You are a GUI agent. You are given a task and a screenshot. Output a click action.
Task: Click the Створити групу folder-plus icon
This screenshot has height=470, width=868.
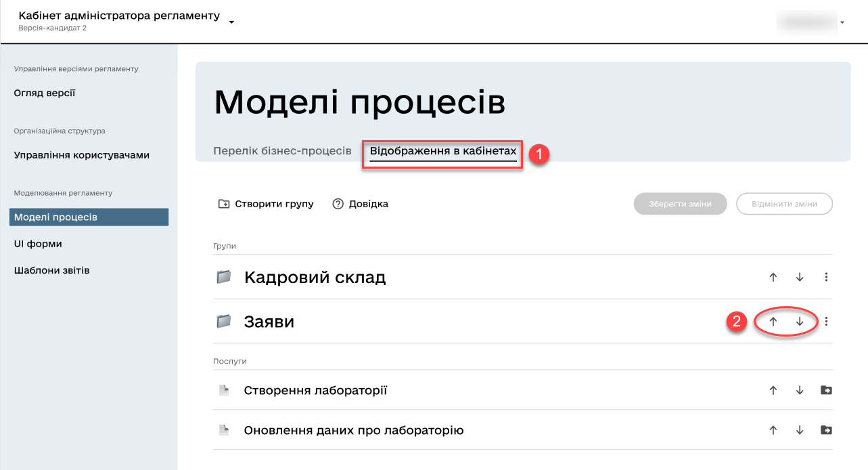pos(224,204)
